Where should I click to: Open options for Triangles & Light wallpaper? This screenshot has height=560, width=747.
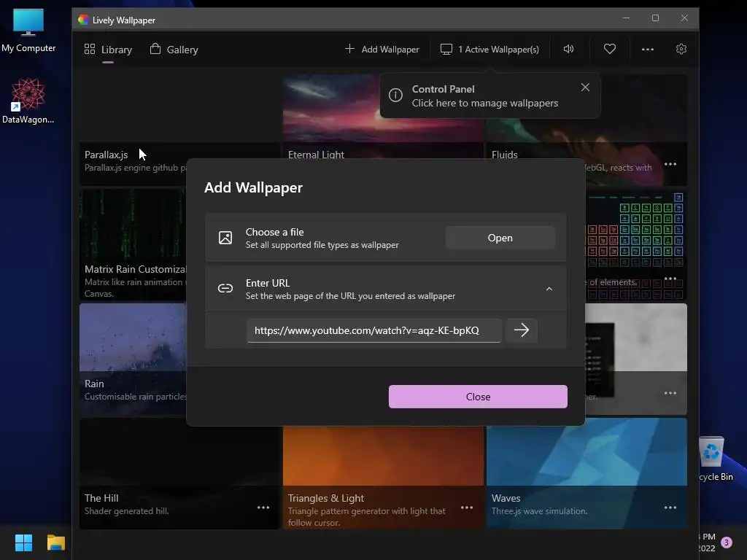click(467, 507)
